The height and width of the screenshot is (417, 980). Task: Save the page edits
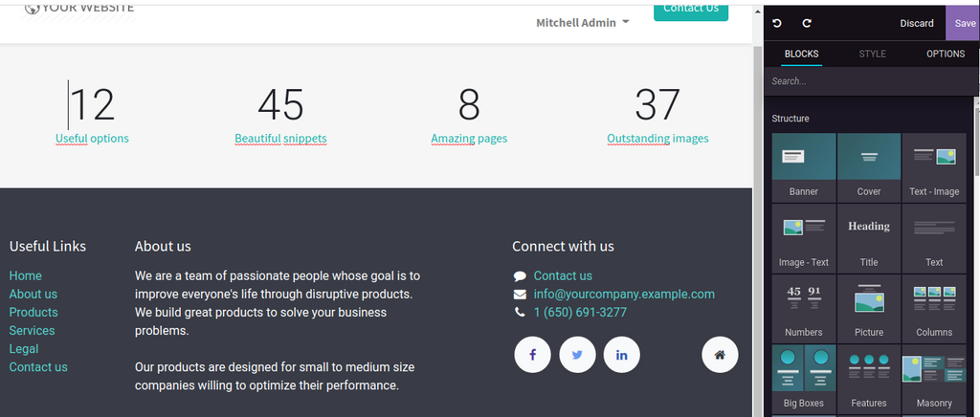point(965,23)
